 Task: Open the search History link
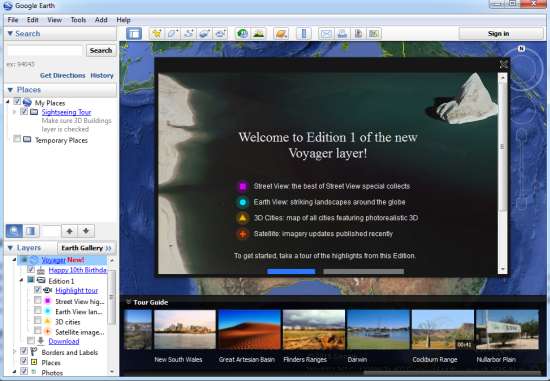coord(102,75)
